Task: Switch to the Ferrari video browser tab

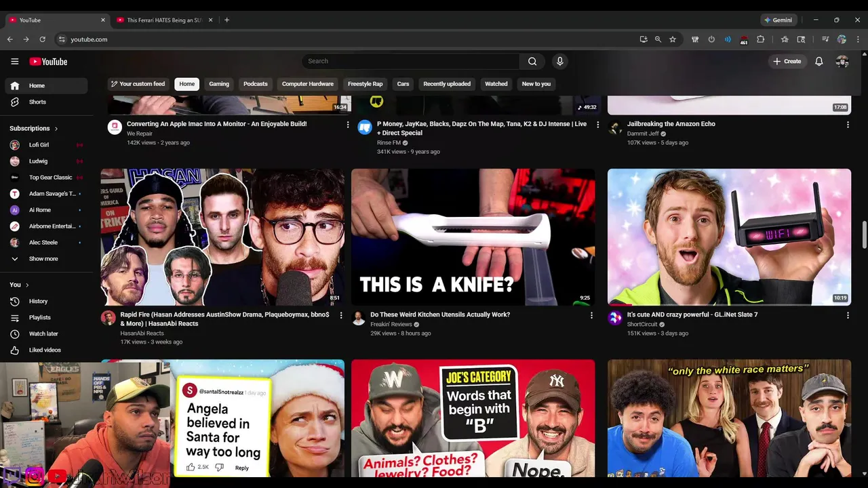Action: [165, 20]
